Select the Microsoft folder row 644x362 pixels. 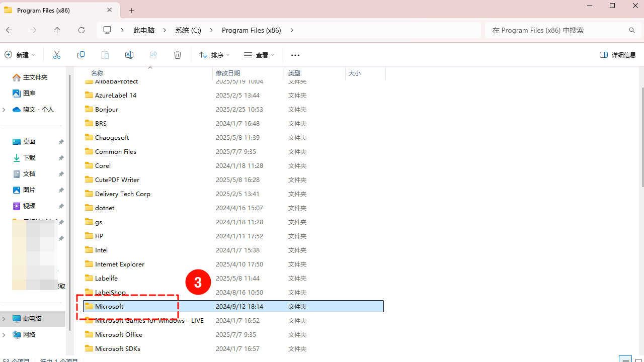pyautogui.click(x=233, y=306)
